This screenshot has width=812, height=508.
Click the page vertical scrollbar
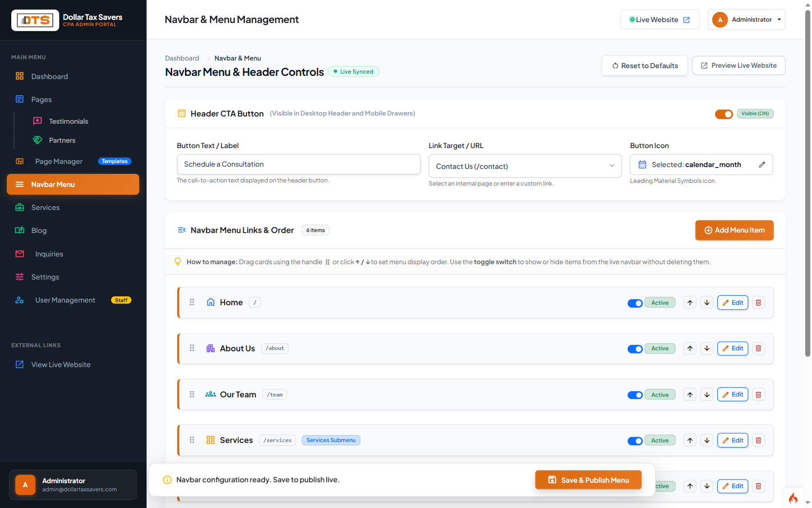click(807, 183)
